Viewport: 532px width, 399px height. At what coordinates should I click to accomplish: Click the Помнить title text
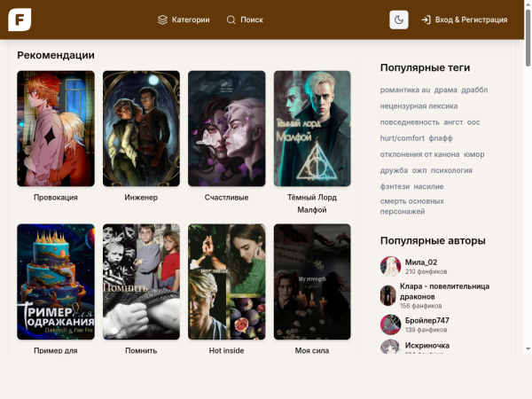click(x=141, y=350)
